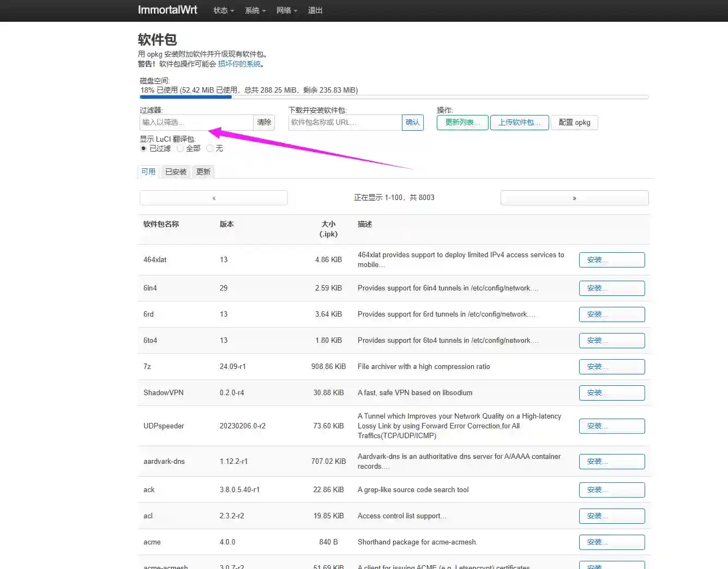Switch to the 已安装 tab

(x=176, y=172)
